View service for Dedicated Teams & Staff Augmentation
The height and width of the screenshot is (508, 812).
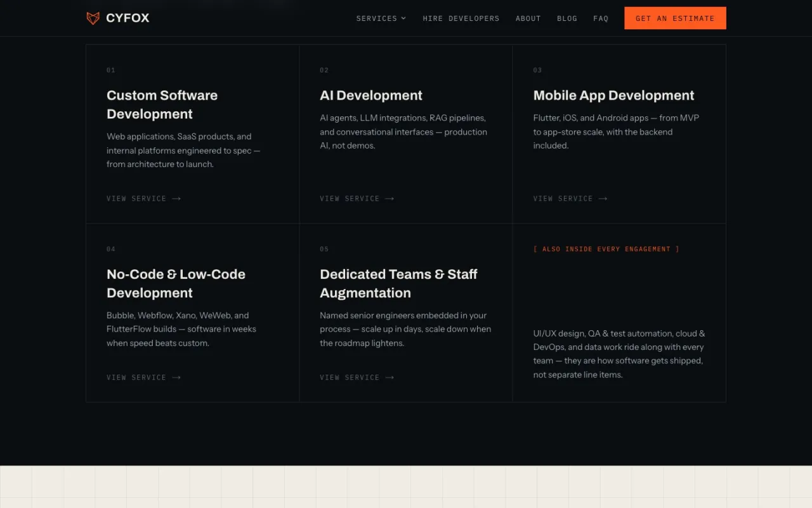coord(357,378)
